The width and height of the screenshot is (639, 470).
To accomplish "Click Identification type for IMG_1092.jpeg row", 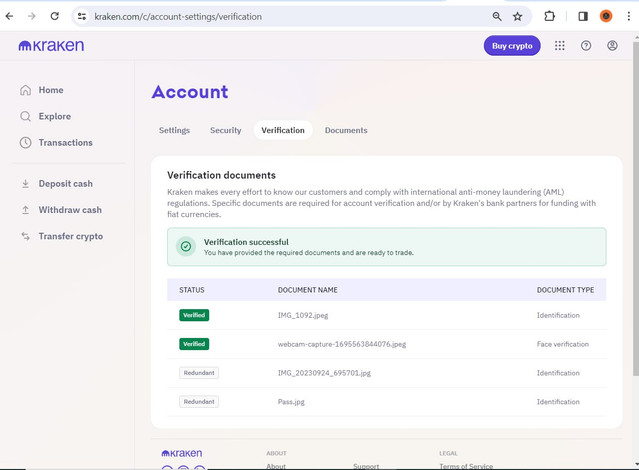I will (558, 315).
